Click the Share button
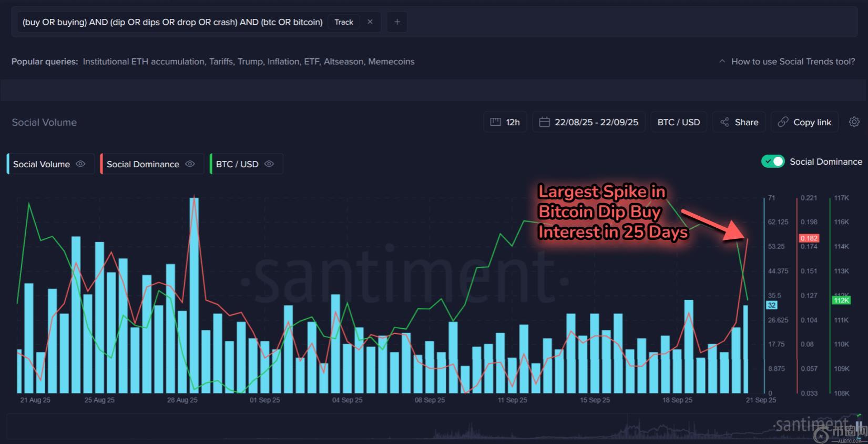This screenshot has width=868, height=444. point(739,122)
